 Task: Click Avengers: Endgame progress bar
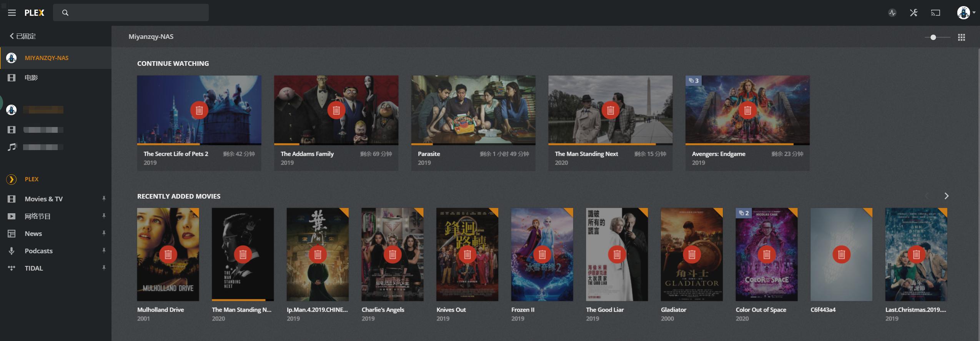[747, 144]
